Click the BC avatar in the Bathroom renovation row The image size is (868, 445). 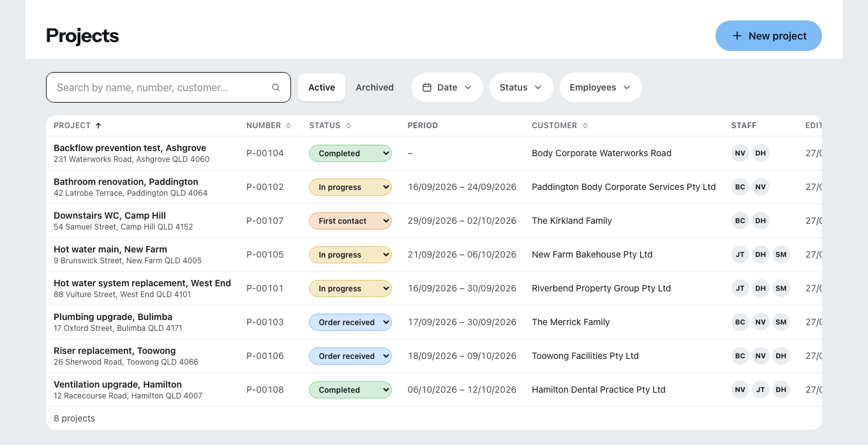740,187
